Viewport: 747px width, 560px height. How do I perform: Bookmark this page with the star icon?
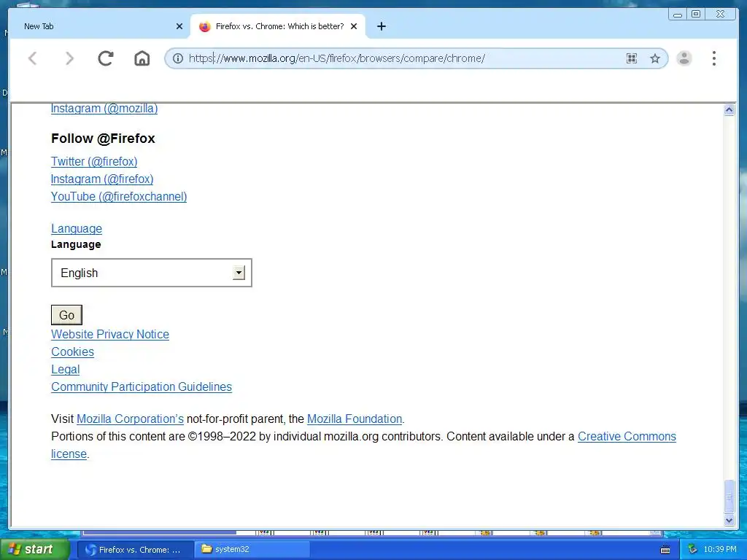(655, 58)
